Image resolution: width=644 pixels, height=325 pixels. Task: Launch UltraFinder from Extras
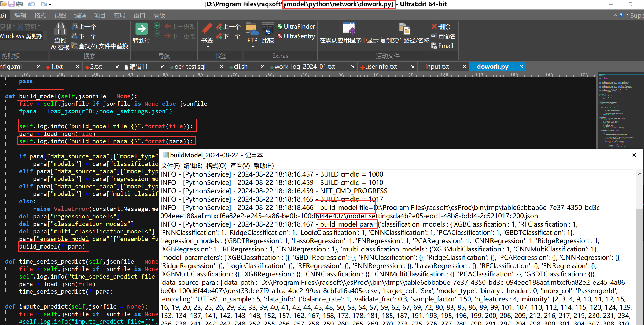[x=296, y=27]
